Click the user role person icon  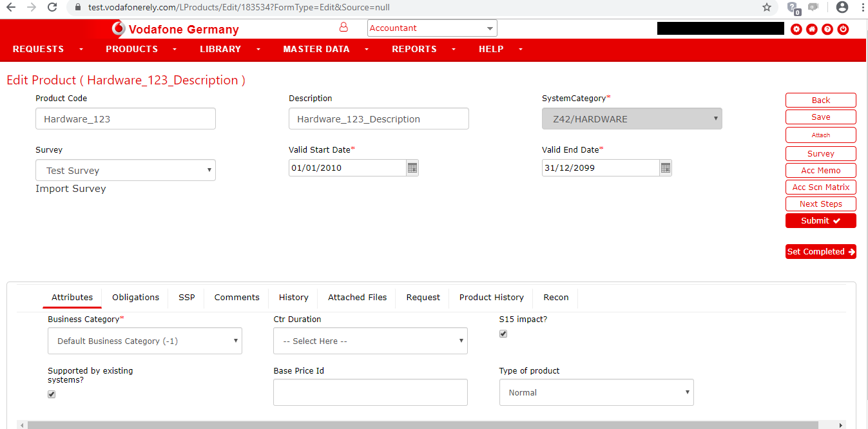click(x=343, y=28)
